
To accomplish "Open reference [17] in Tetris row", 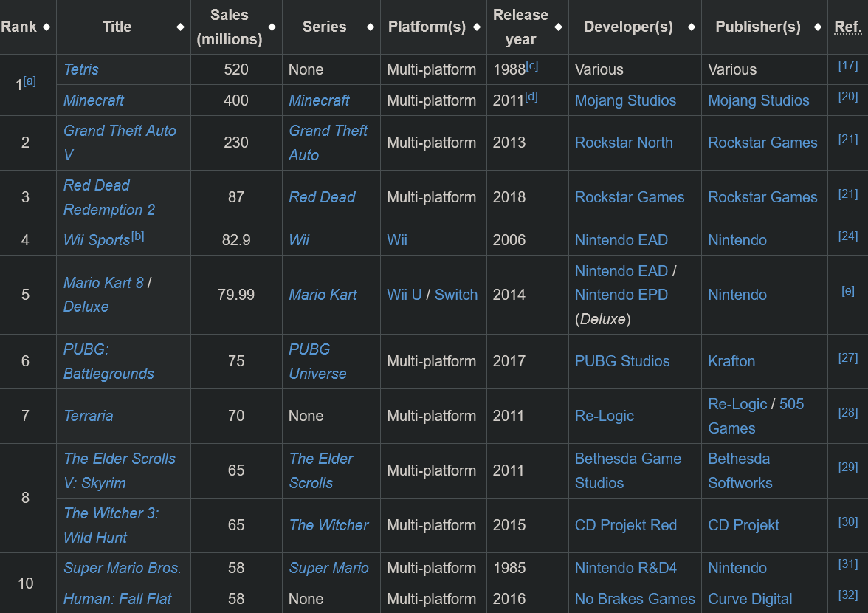I will click(847, 66).
